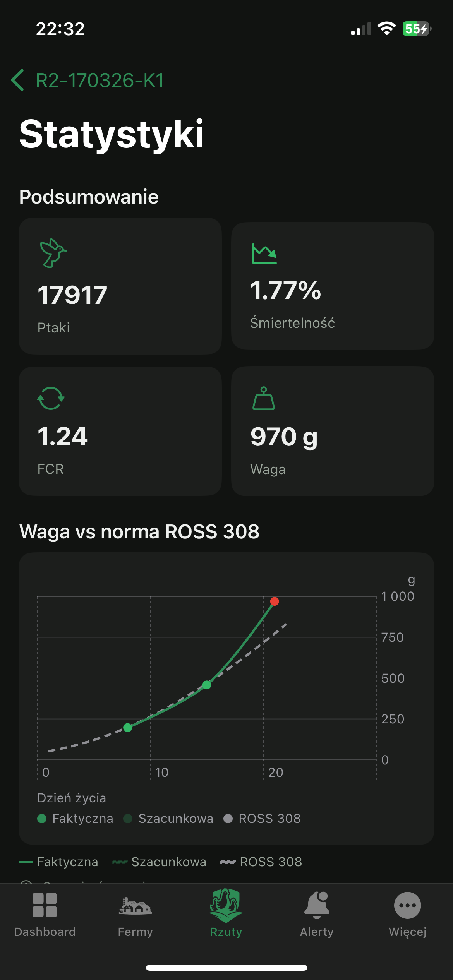This screenshot has width=453, height=980.
Task: Go back to R2-170326-K1 flock
Action: click(x=100, y=81)
